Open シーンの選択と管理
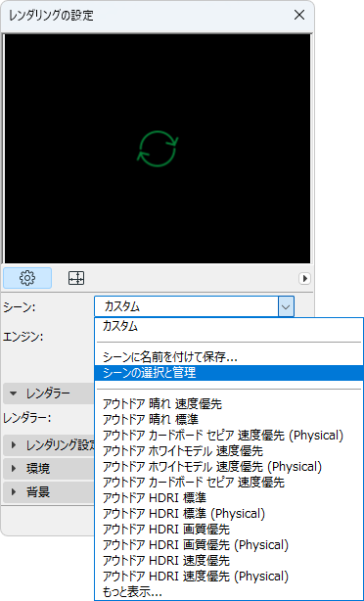This screenshot has width=364, height=601. click(x=229, y=373)
